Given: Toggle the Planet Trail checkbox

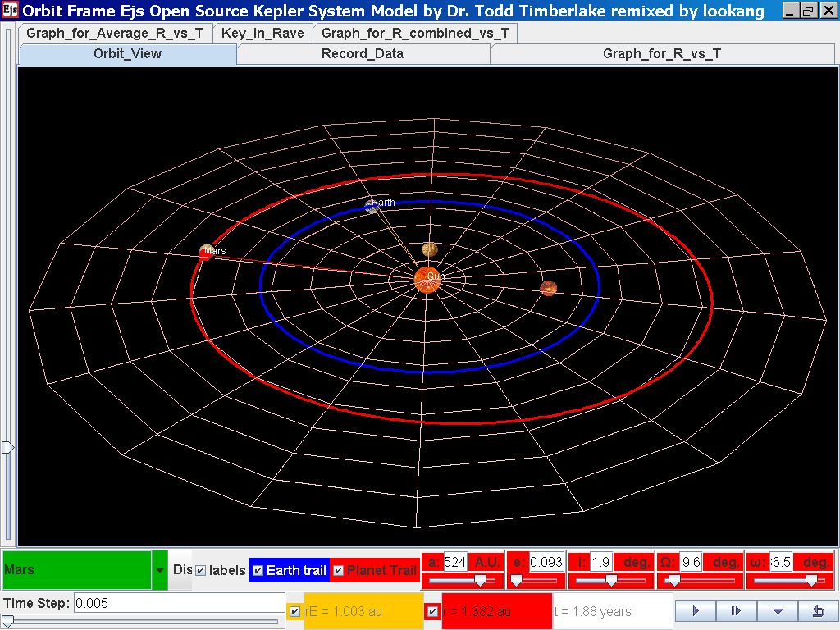Looking at the screenshot, I should tap(338, 570).
